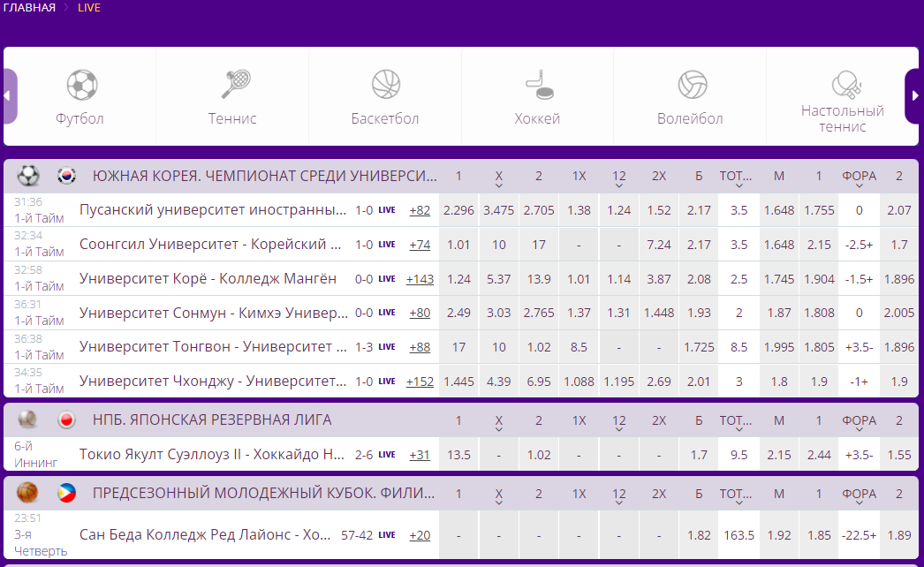Click the left carousel arrow for sports
The width and height of the screenshot is (924, 567).
click(x=10, y=96)
